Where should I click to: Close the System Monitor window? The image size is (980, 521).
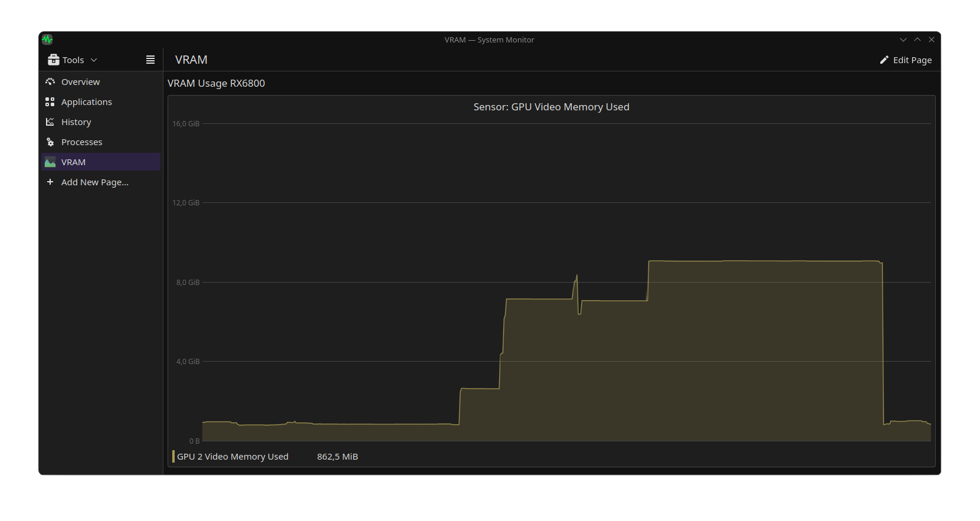(x=932, y=40)
